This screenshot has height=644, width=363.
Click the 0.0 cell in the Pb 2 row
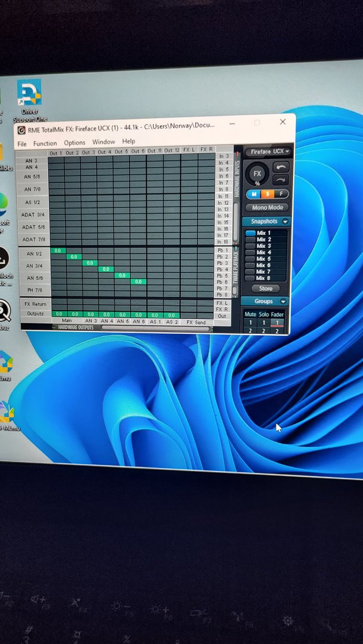[x=73, y=257]
